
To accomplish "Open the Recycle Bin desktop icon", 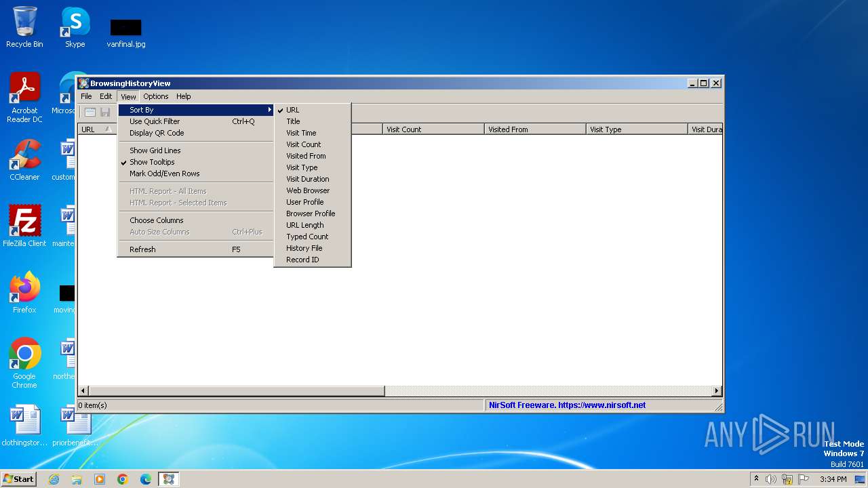I will click(x=24, y=27).
